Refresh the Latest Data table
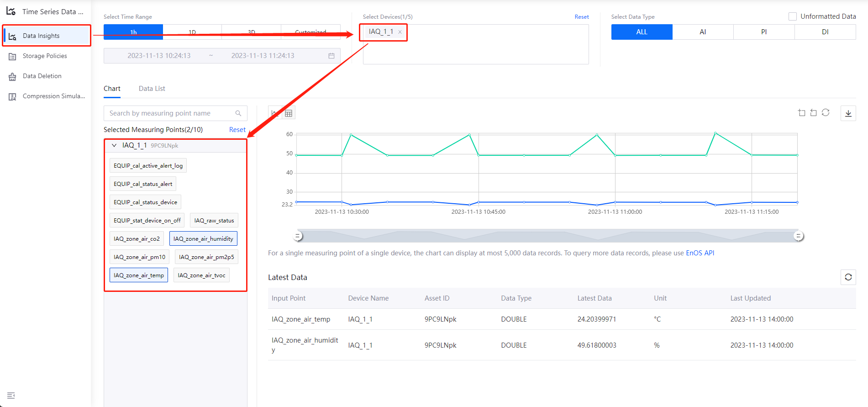868x407 pixels. point(848,277)
